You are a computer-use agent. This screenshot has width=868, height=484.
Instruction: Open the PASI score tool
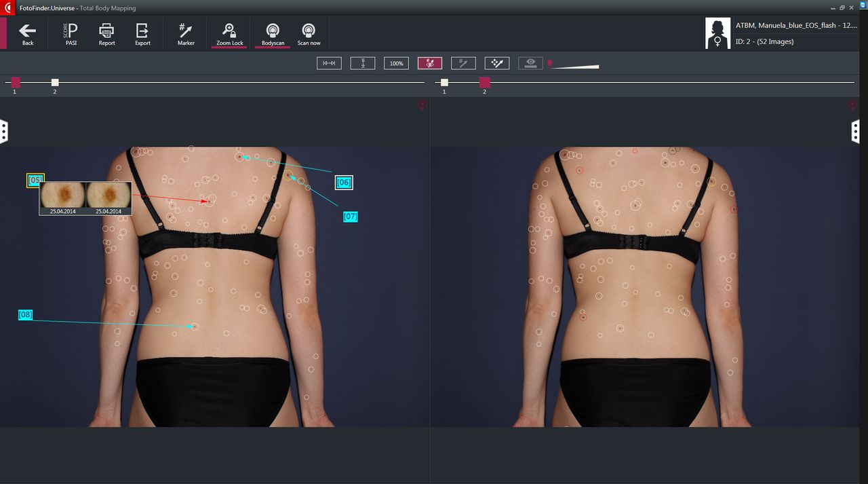pos(71,34)
